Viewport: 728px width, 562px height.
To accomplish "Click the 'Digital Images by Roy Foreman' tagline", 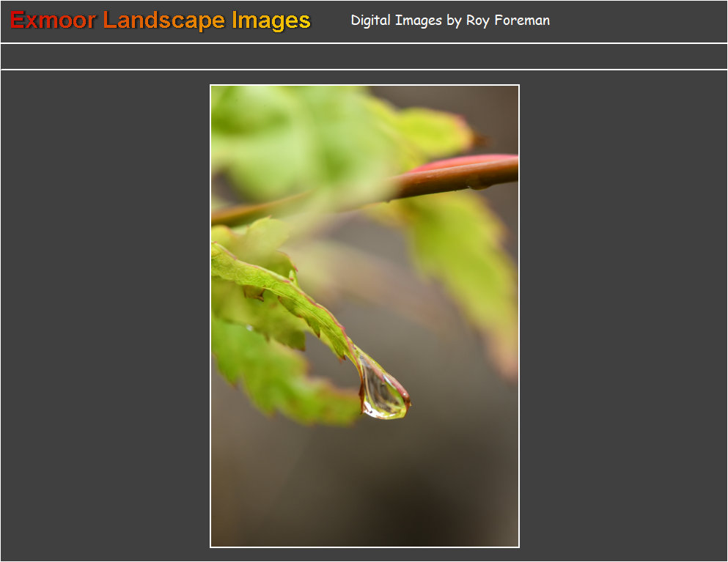I will (449, 21).
